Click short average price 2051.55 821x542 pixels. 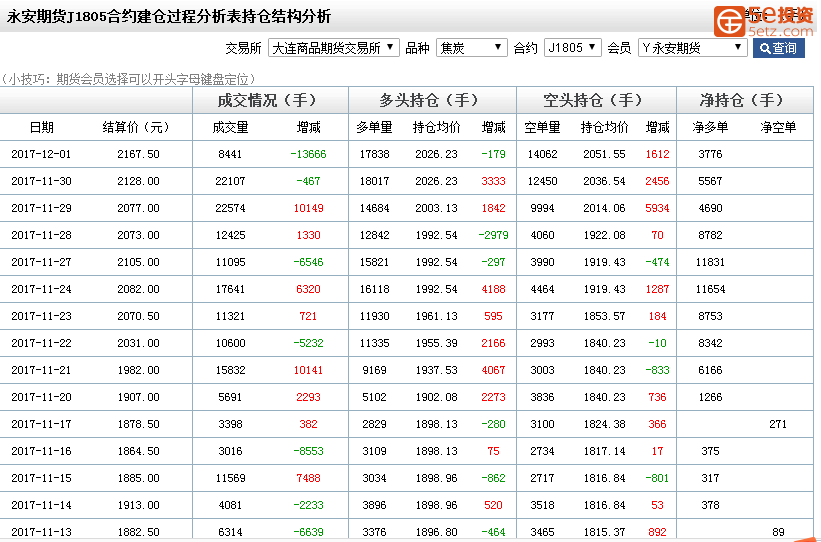[604, 154]
